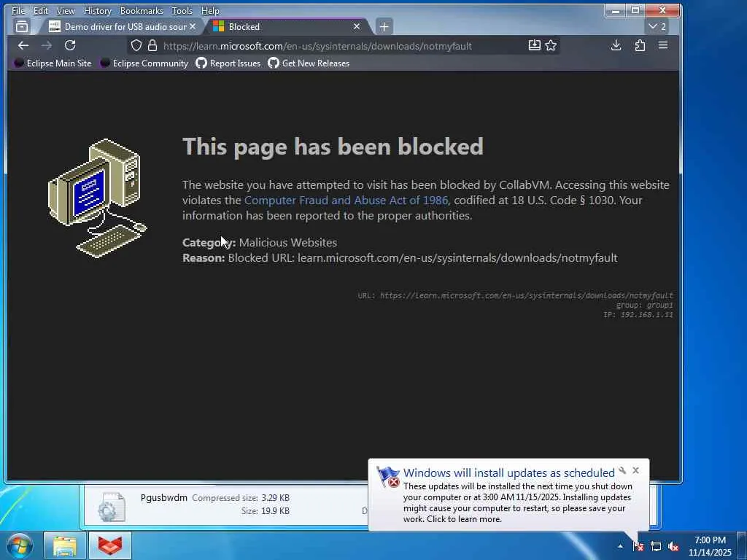Open Windows Explorer from taskbar

(x=64, y=545)
